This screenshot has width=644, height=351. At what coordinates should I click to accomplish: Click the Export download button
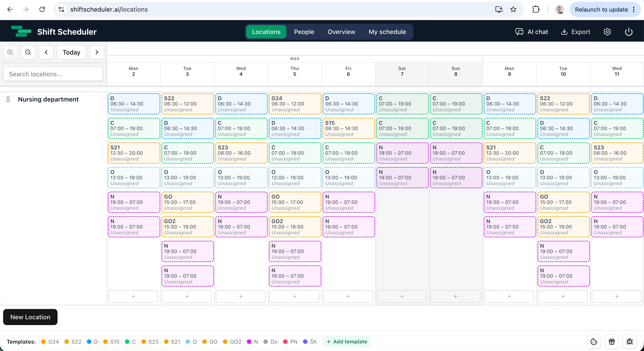pyautogui.click(x=576, y=32)
